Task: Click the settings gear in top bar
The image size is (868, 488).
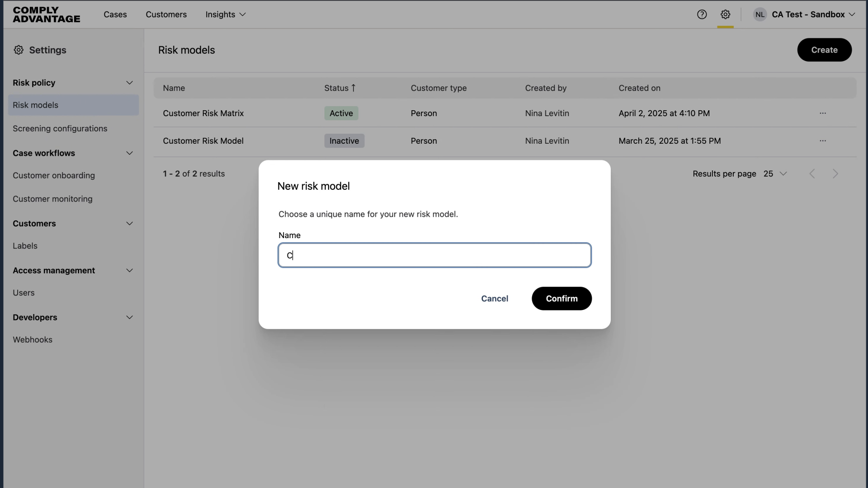Action: [725, 14]
